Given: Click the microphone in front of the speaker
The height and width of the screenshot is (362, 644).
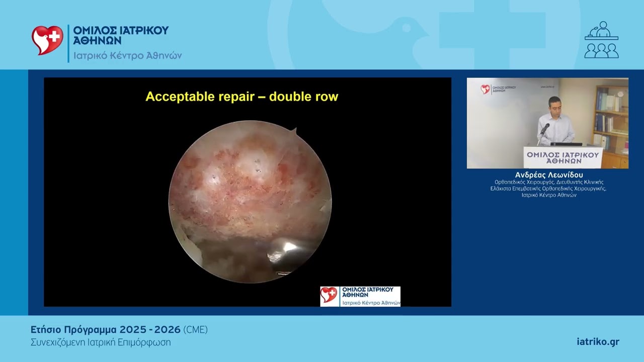Looking at the screenshot, I should [x=544, y=129].
